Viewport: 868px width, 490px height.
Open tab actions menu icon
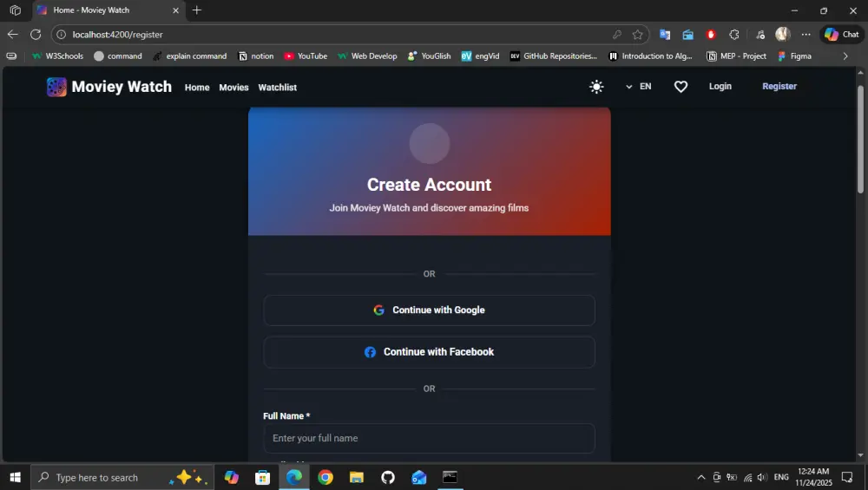(16, 10)
